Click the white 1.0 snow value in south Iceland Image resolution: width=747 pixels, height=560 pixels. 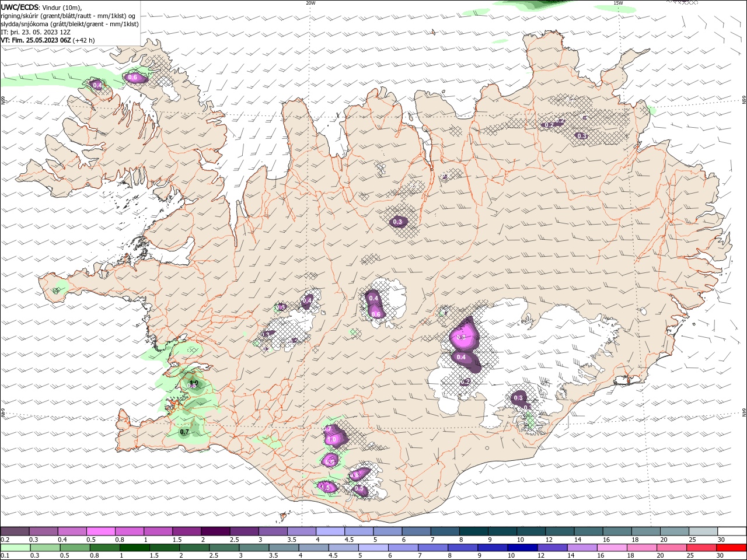click(x=332, y=439)
